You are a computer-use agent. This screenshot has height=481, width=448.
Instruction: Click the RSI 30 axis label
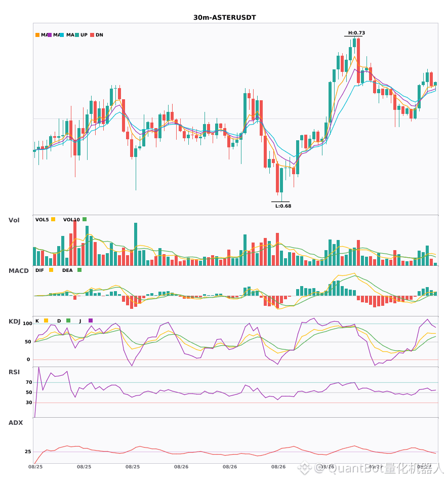(29, 403)
